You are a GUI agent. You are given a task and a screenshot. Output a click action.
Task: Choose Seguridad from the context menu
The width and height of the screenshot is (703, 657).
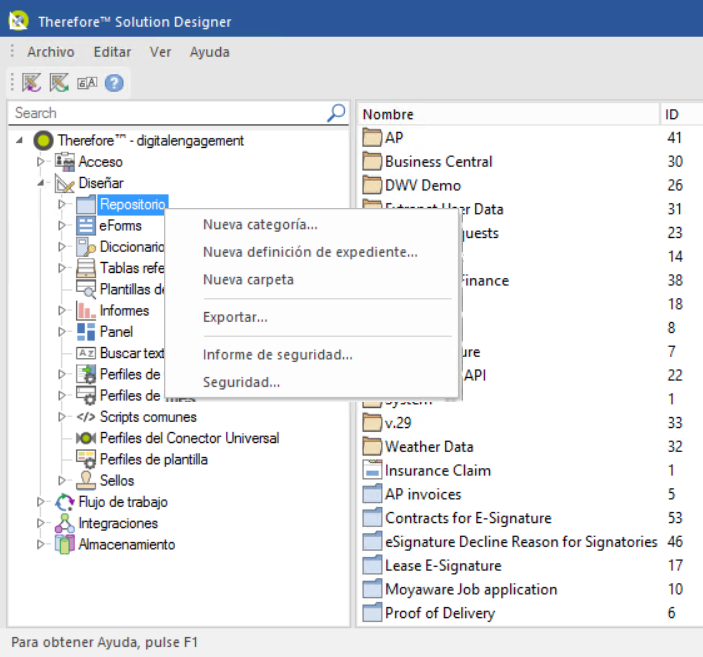point(312,382)
